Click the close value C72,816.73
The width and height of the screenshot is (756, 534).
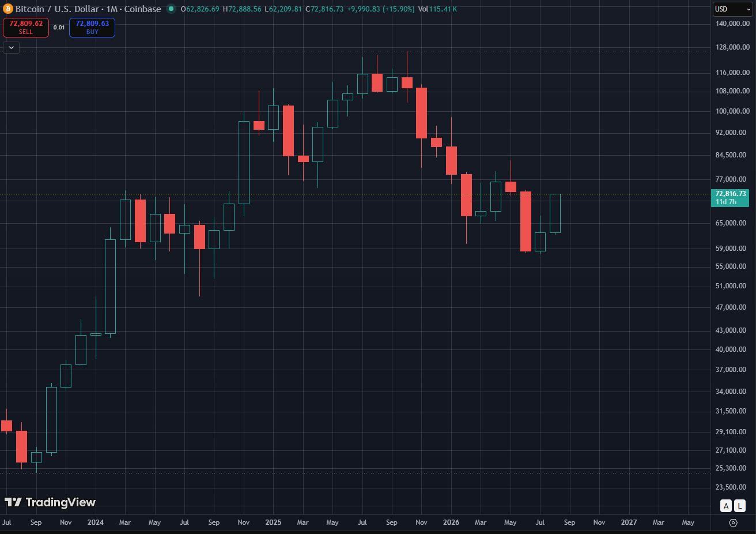coord(324,9)
